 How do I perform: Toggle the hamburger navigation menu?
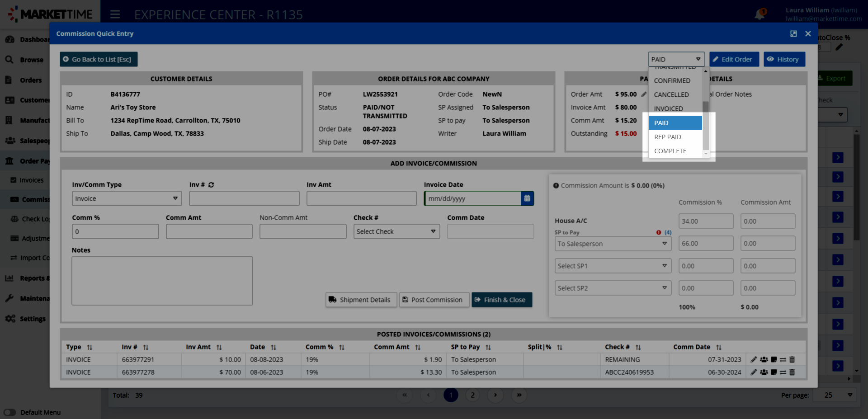click(x=115, y=14)
